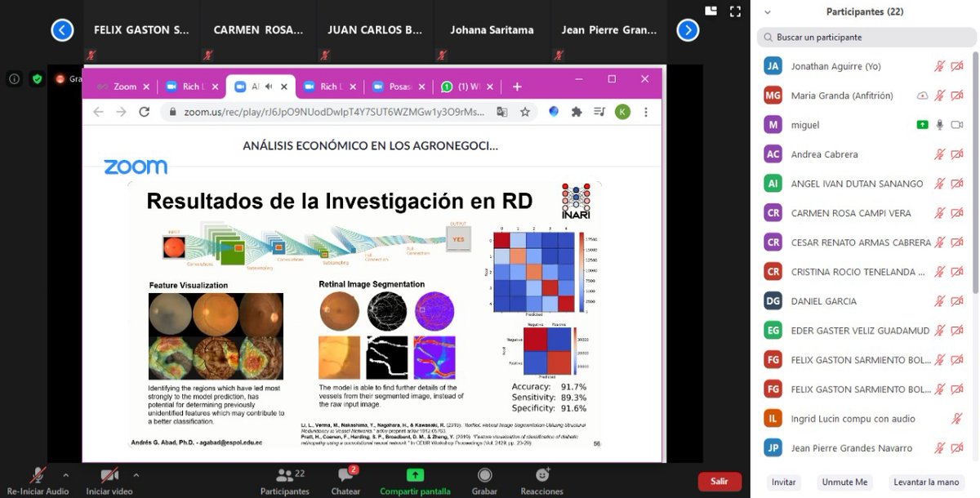Select ANGEL IVAN DUTAN SANANGO row
980x498 pixels.
[864, 184]
